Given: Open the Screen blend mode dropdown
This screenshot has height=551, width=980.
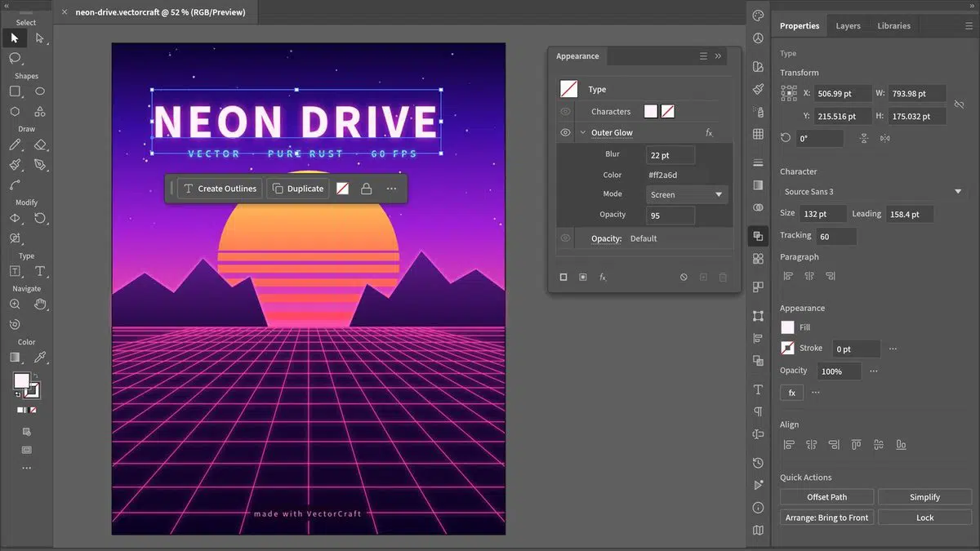Looking at the screenshot, I should coord(687,195).
